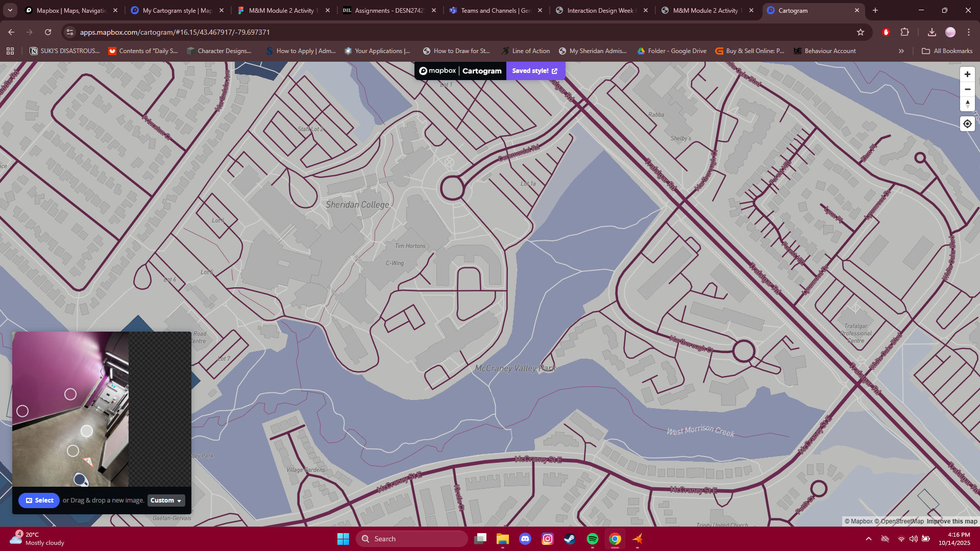
Task: Reload the Cartogram page
Action: point(48,32)
